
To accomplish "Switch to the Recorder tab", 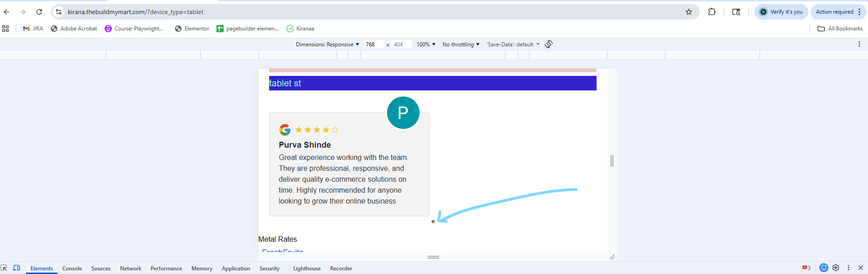I will click(x=341, y=269).
